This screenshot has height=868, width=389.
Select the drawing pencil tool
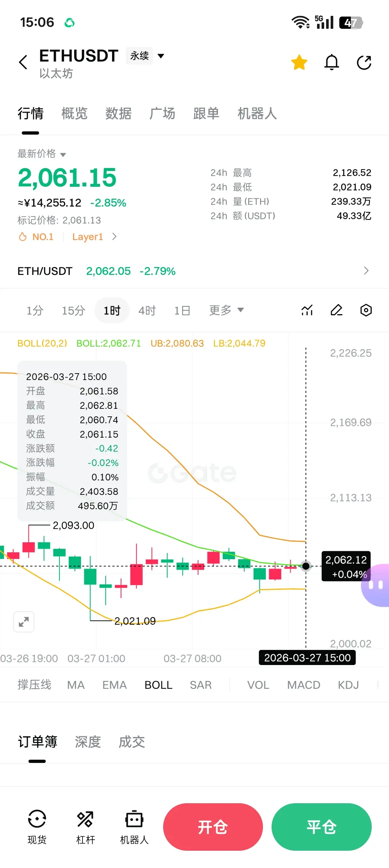(x=336, y=310)
